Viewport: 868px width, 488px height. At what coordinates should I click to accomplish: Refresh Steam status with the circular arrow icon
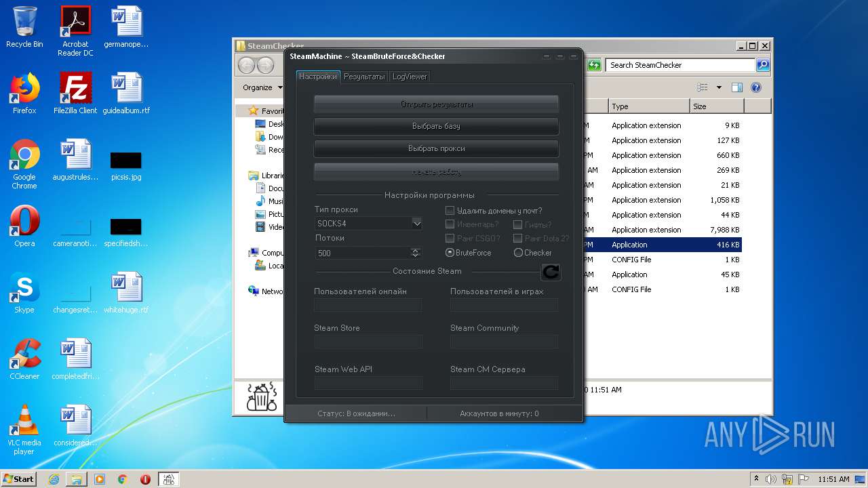click(x=551, y=272)
